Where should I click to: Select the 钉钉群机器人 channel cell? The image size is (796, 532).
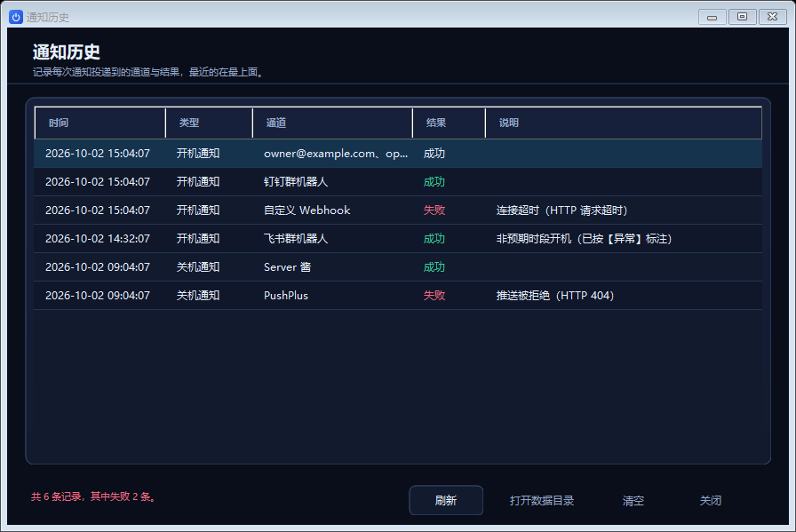coord(296,182)
